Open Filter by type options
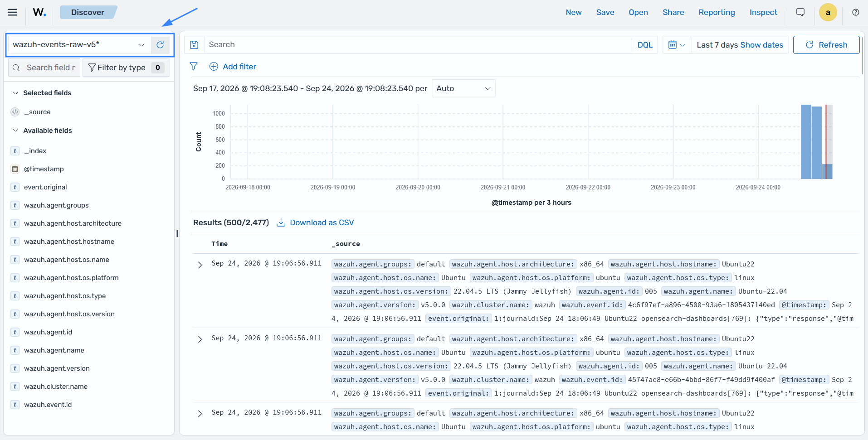The height and width of the screenshot is (440, 868). coord(126,68)
